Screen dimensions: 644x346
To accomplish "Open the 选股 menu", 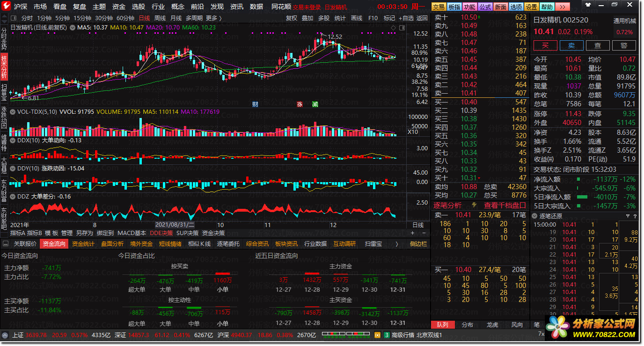I will (138, 7).
